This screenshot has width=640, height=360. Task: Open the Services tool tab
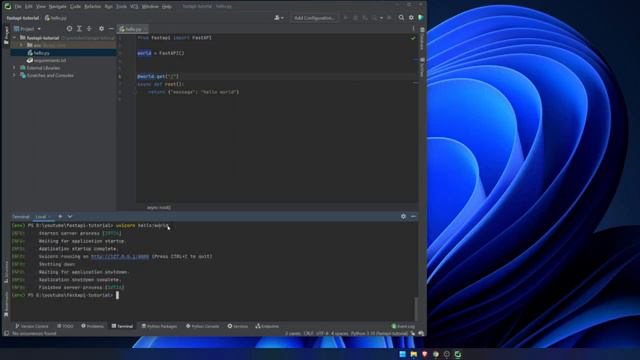point(238,326)
